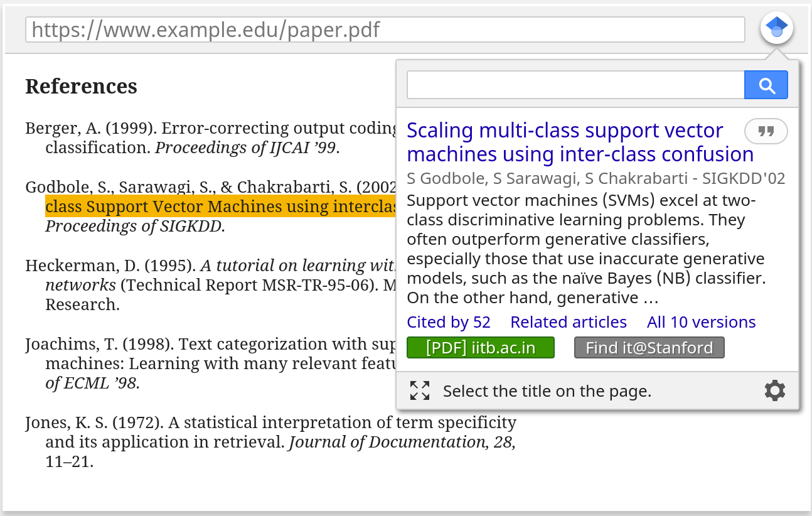Click the Find it@Stanford button
Viewport: 812px width, 516px height.
(649, 348)
